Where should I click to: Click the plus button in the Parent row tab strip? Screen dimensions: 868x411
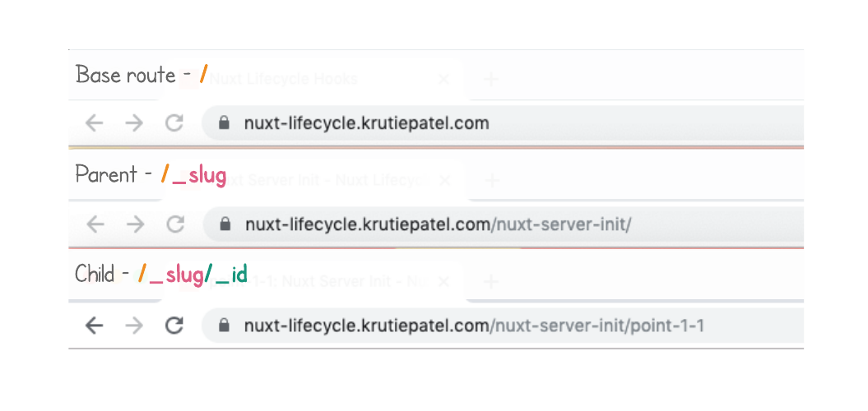pyautogui.click(x=491, y=180)
